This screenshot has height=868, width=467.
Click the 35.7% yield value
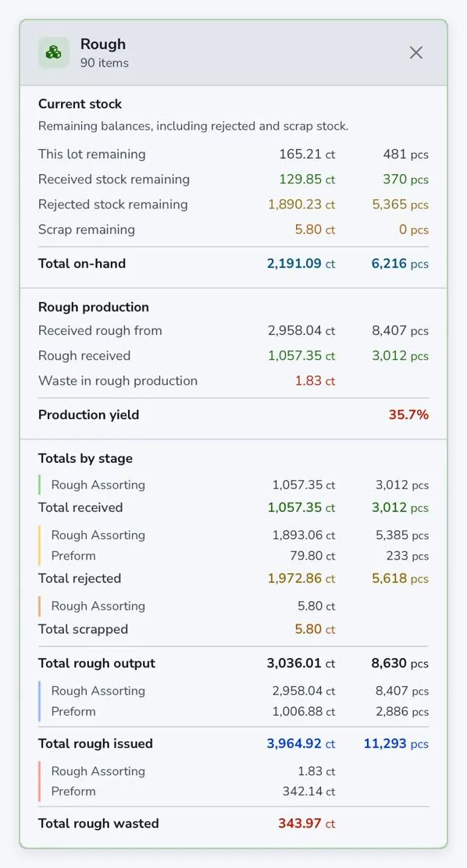click(x=408, y=414)
